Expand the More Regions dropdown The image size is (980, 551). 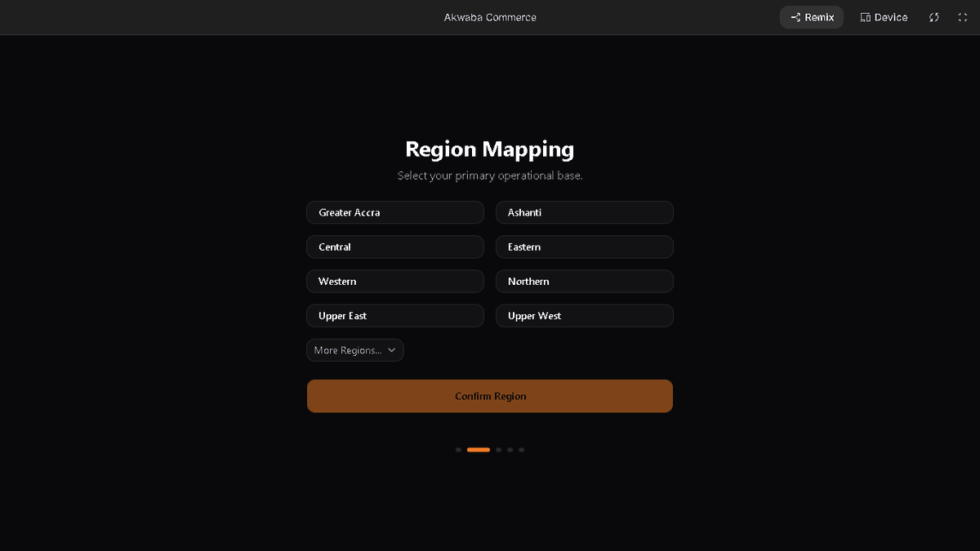tap(355, 350)
